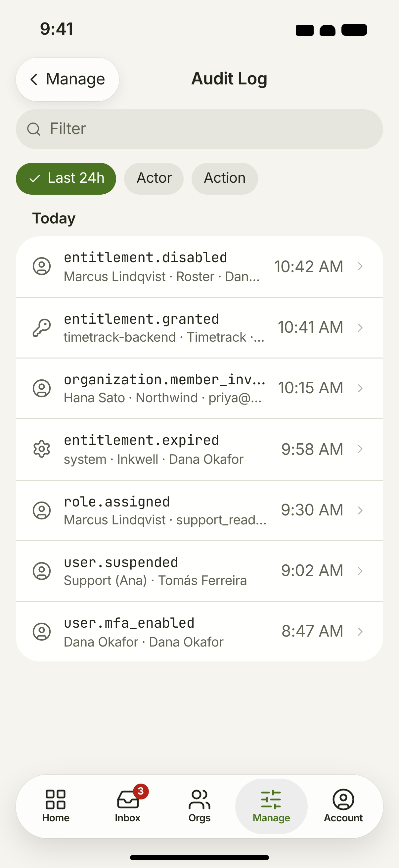
Task: Expand the role.assigned entry chevron
Action: click(x=360, y=510)
